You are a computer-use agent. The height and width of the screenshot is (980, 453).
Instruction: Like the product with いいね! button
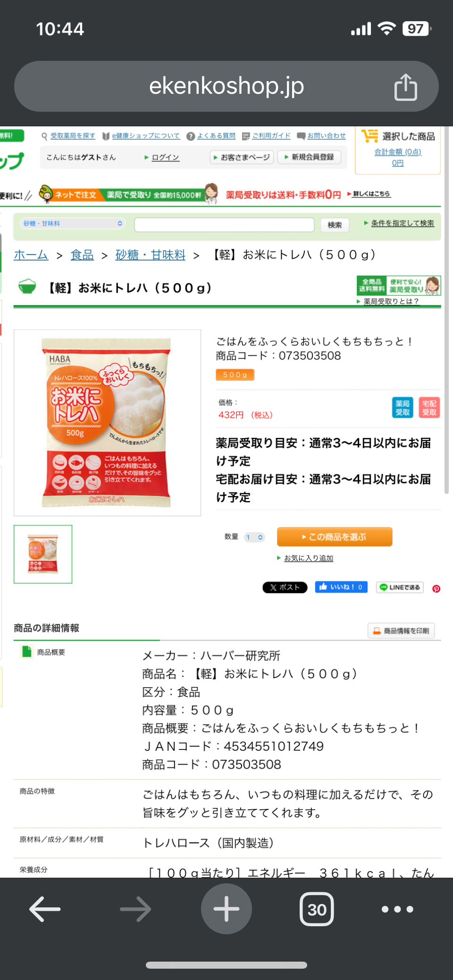[341, 587]
